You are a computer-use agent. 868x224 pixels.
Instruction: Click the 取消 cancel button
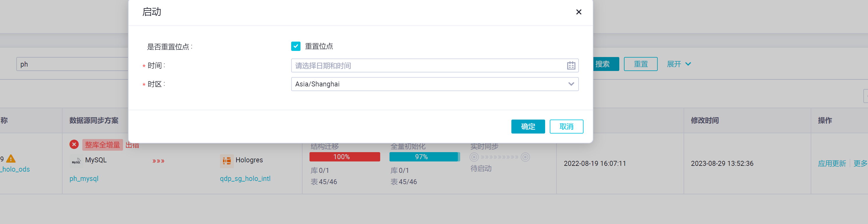point(566,127)
